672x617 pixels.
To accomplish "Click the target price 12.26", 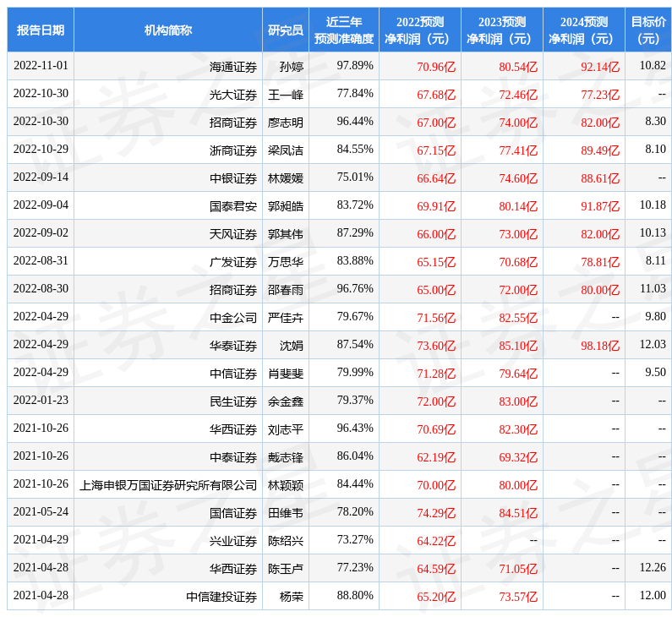I will coord(653,567).
